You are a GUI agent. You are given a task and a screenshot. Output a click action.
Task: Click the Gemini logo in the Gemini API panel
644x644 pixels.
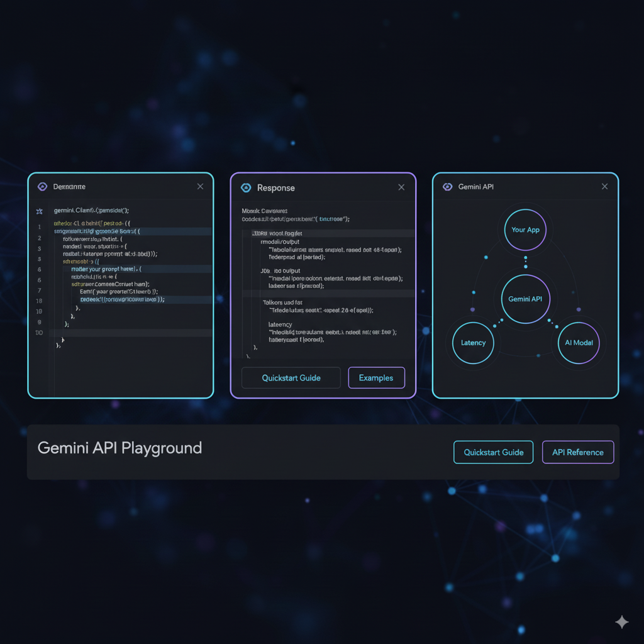(x=448, y=186)
